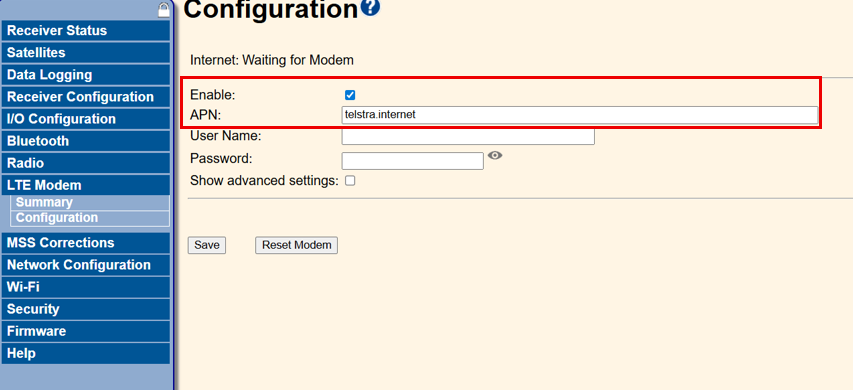Click the Reset Modem button
The height and width of the screenshot is (390, 853).
click(296, 245)
